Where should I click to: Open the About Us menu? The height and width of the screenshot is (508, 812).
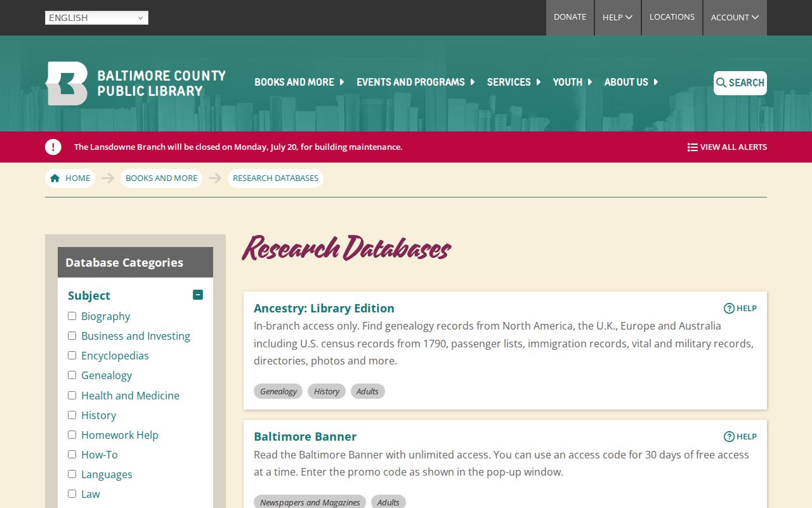(631, 83)
